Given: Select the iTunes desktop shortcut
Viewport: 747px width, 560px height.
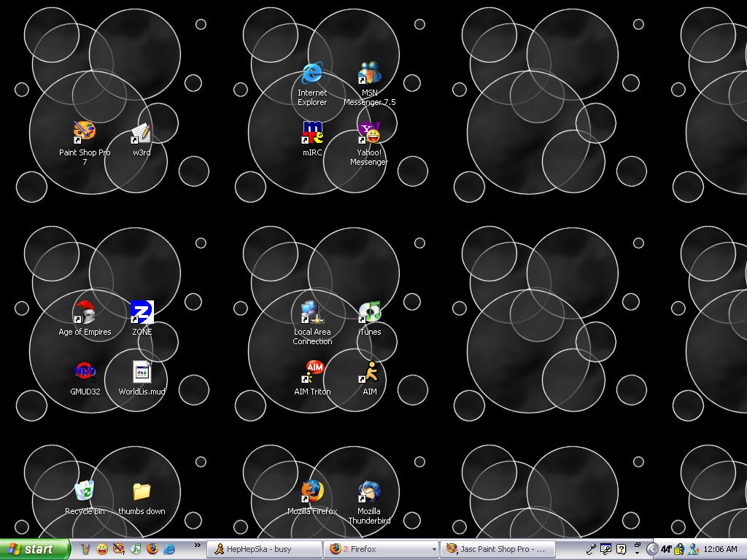Looking at the screenshot, I should click(369, 318).
